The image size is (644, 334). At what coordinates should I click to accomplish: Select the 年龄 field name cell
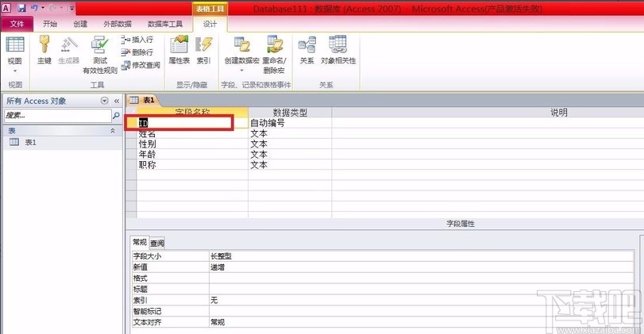[x=193, y=154]
